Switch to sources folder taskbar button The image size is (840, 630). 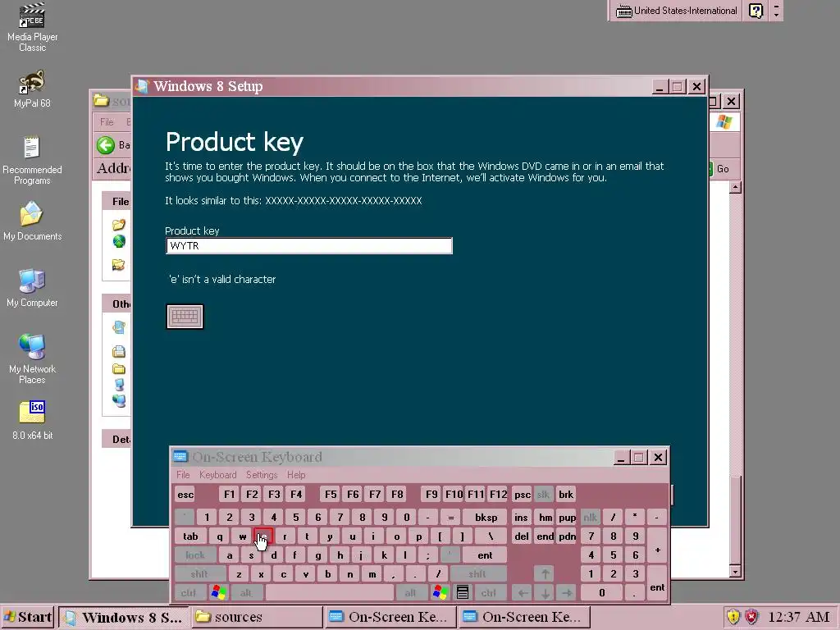click(x=257, y=617)
